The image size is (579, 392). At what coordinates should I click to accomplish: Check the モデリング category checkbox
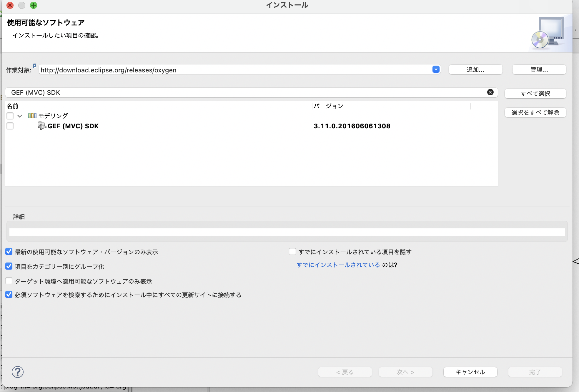point(10,116)
